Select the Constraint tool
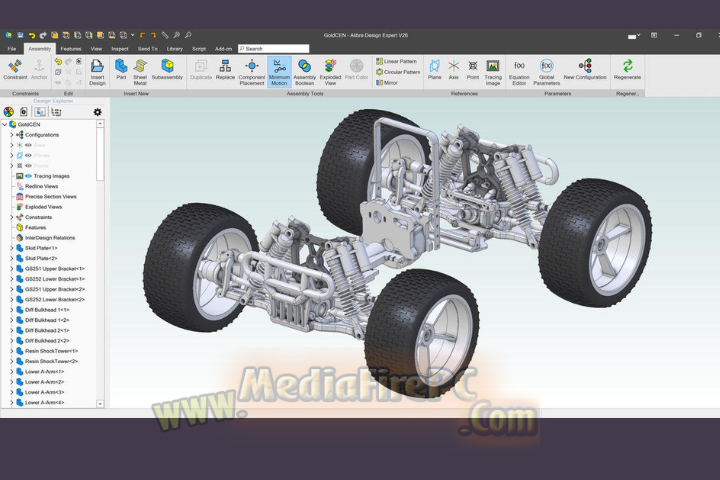 pyautogui.click(x=15, y=70)
